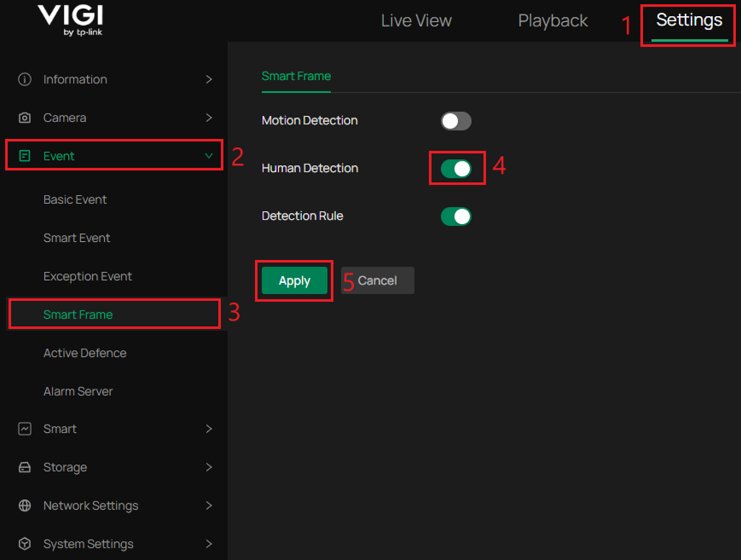Click the Camera icon in sidebar
This screenshot has width=741, height=560.
(25, 118)
